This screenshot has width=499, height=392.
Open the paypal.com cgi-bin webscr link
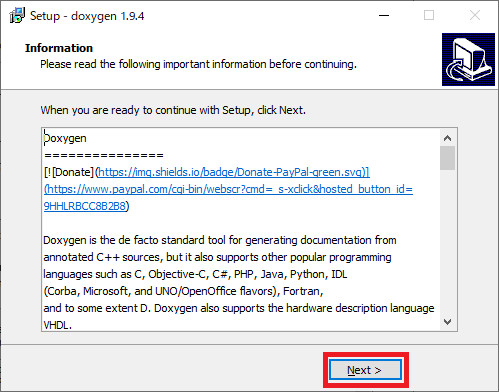click(x=229, y=189)
